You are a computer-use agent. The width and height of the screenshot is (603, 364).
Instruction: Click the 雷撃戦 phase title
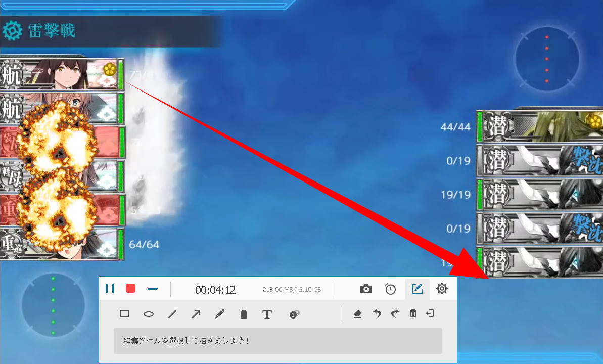(52, 30)
